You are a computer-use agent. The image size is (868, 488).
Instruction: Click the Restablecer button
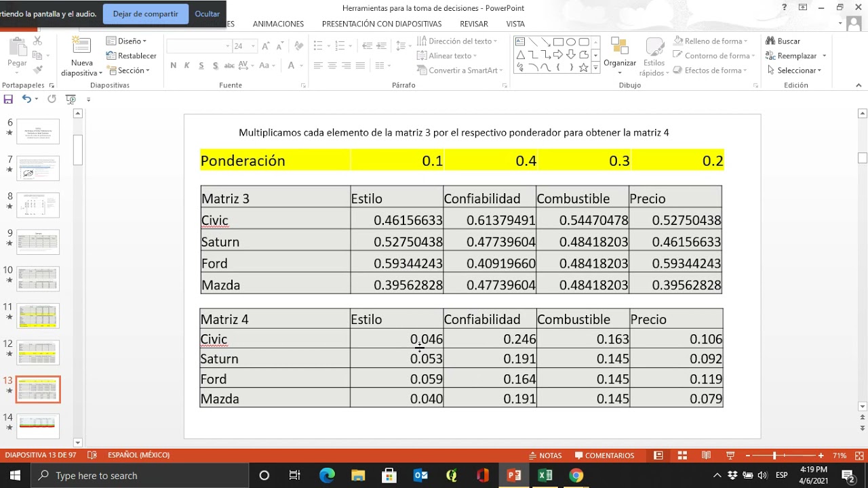click(x=132, y=56)
